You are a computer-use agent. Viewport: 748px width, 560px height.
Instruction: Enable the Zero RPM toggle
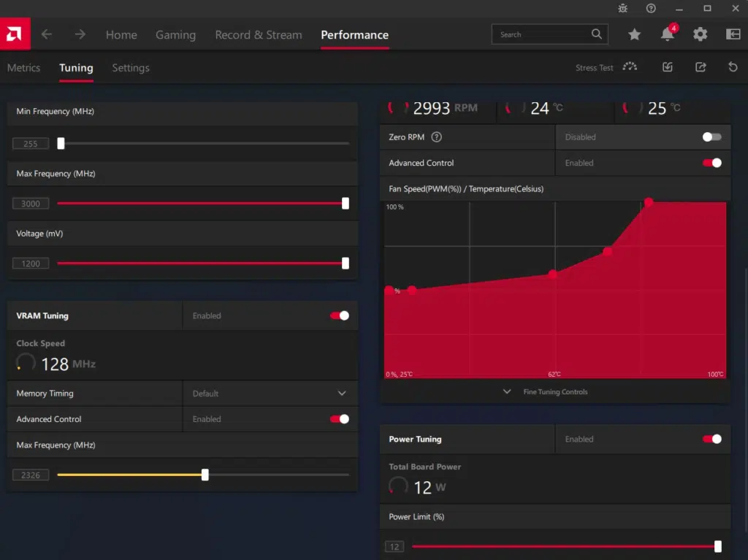(x=711, y=137)
